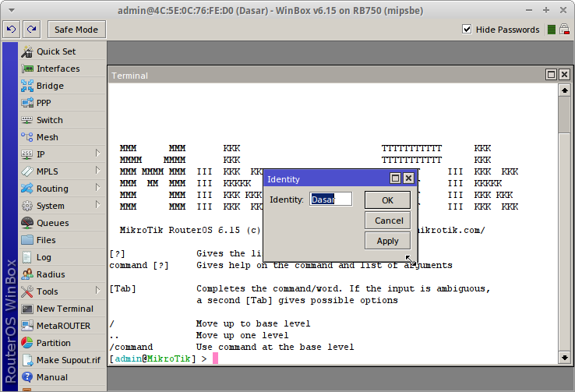Screen dimensions: 575x392
Task: Click the Manual help icon
Action: 26,377
